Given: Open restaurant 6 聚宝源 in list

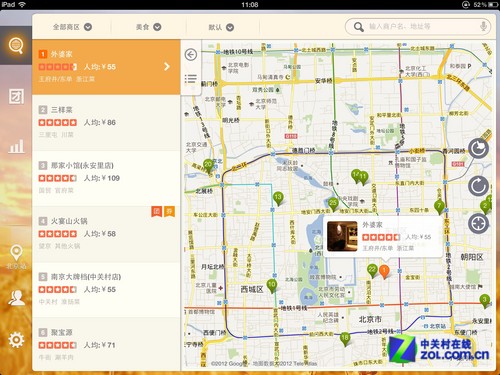Looking at the screenshot, I should point(106,344).
